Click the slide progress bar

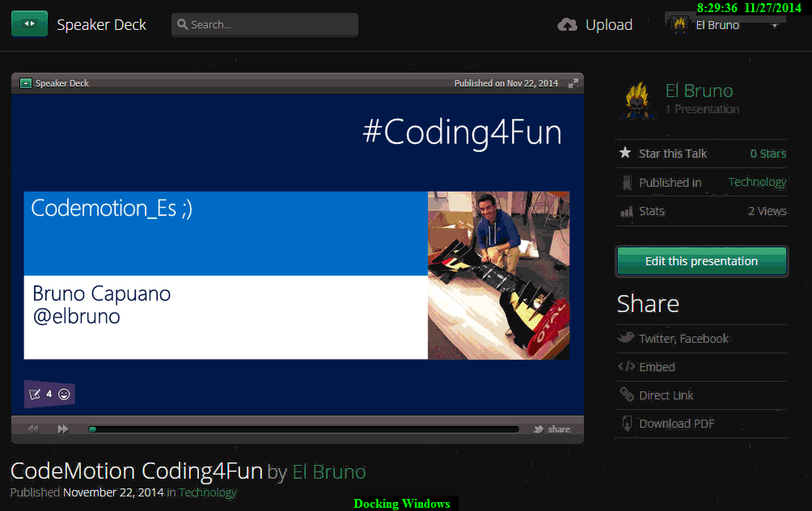pyautogui.click(x=303, y=429)
